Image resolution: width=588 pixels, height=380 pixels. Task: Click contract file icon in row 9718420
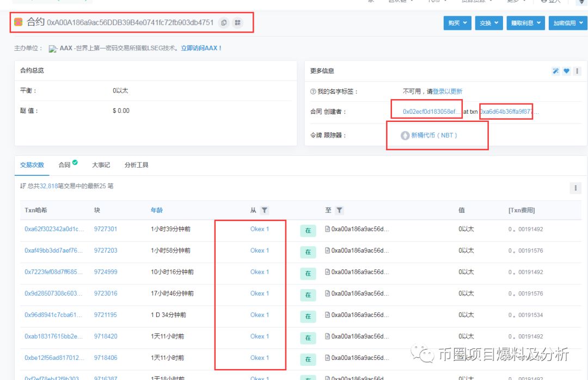[327, 336]
